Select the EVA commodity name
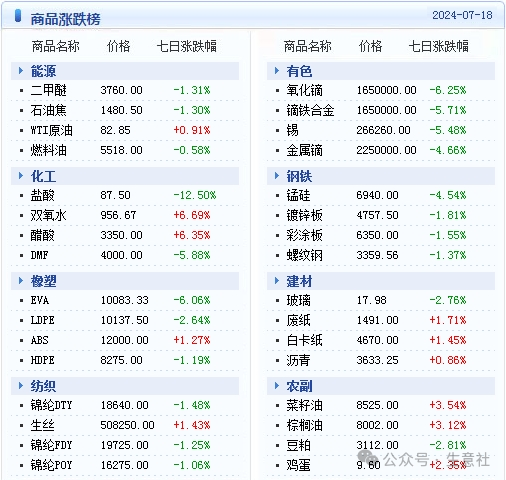 click(x=40, y=300)
